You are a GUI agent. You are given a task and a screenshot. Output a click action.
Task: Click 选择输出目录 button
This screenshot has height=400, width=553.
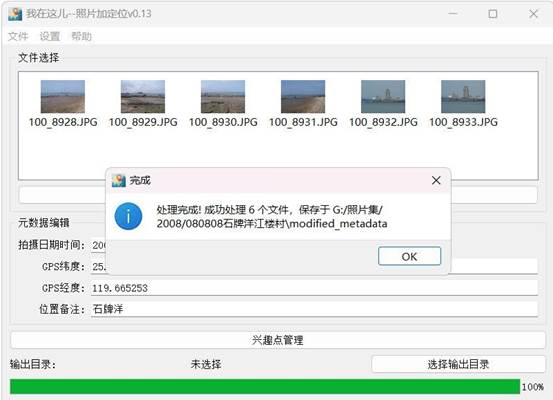pos(458,364)
